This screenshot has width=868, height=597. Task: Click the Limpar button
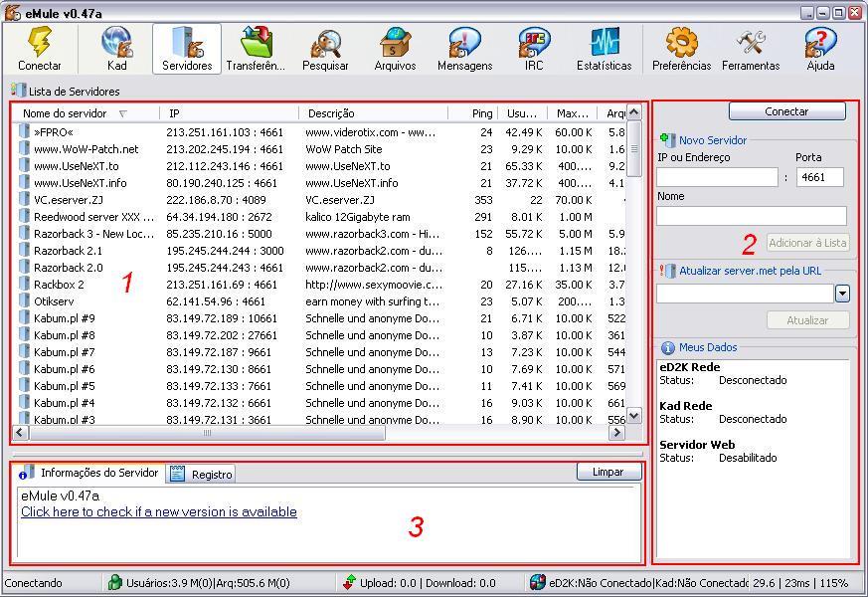pyautogui.click(x=608, y=472)
